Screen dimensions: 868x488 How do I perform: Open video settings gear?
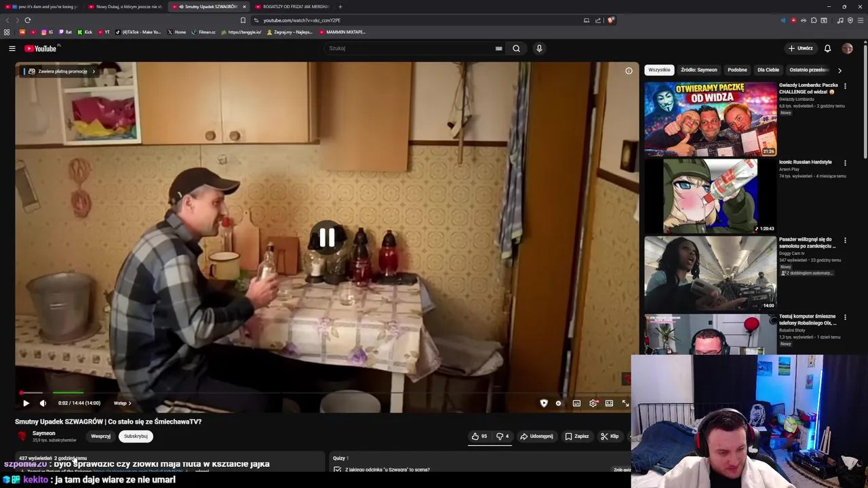593,403
